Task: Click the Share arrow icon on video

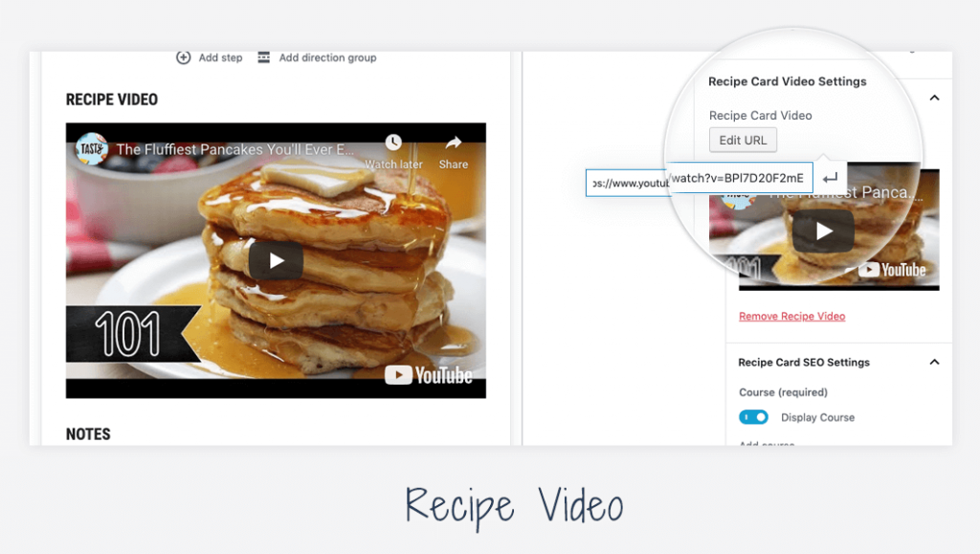Action: (454, 143)
